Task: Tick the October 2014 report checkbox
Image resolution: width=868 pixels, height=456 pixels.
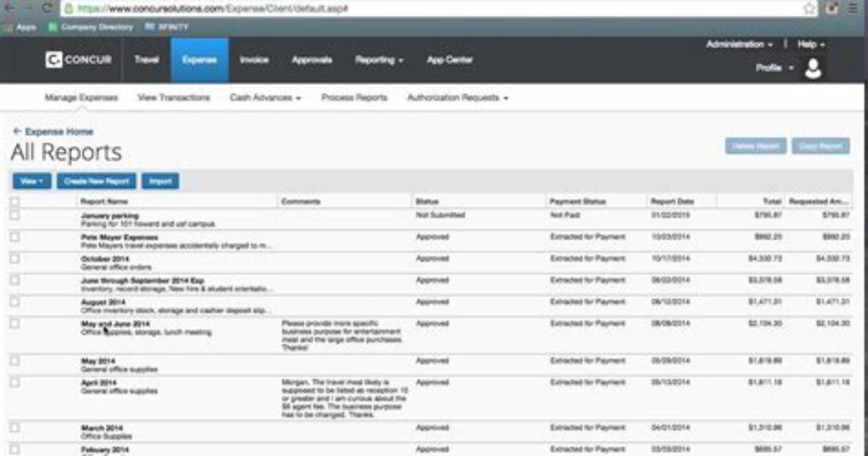Action: 15,258
